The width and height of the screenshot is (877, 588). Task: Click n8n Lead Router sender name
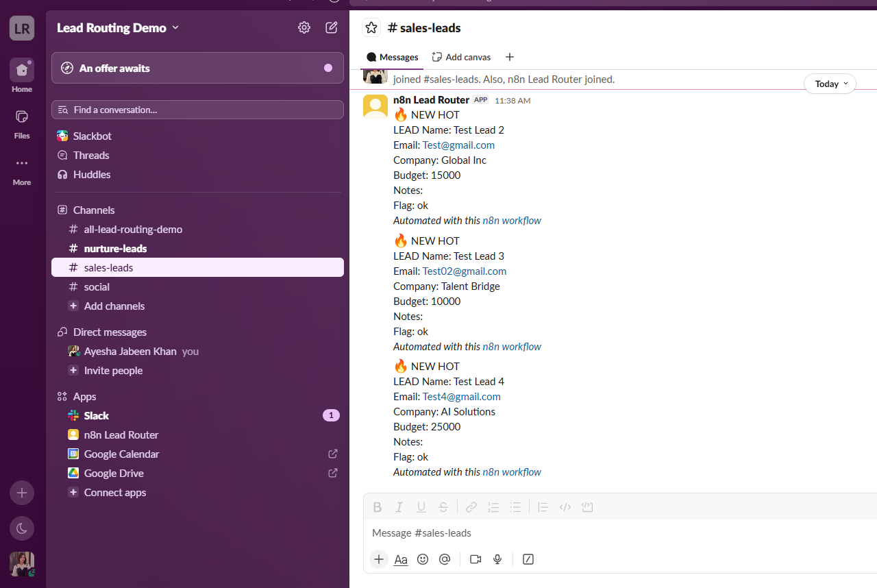pyautogui.click(x=431, y=100)
